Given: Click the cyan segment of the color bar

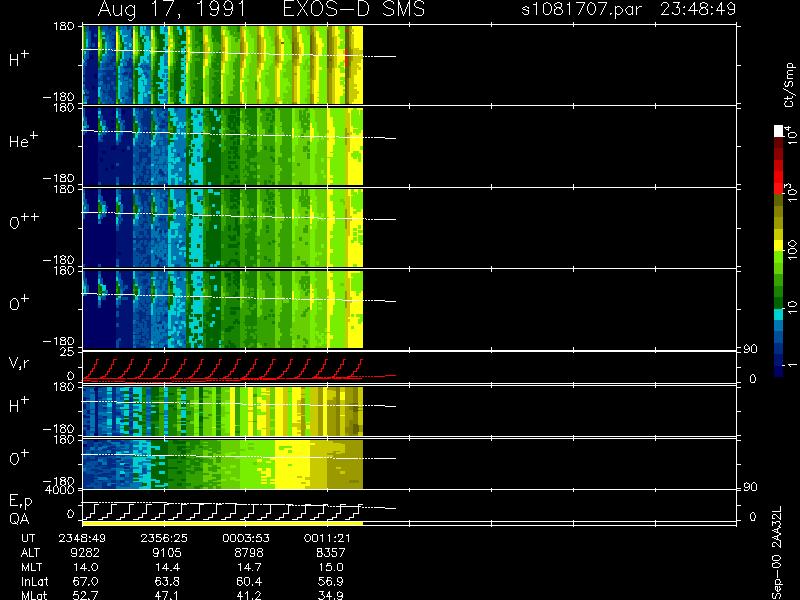Looking at the screenshot, I should pyautogui.click(x=779, y=315).
